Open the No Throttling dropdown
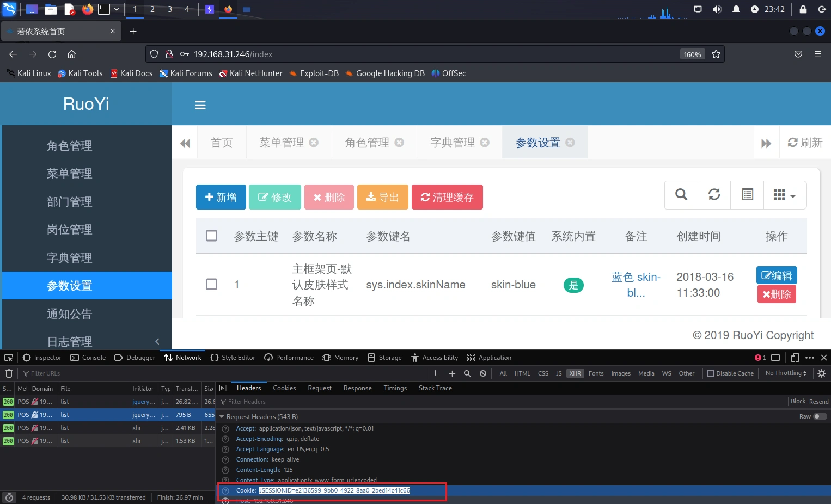Image resolution: width=831 pixels, height=504 pixels. coord(785,373)
